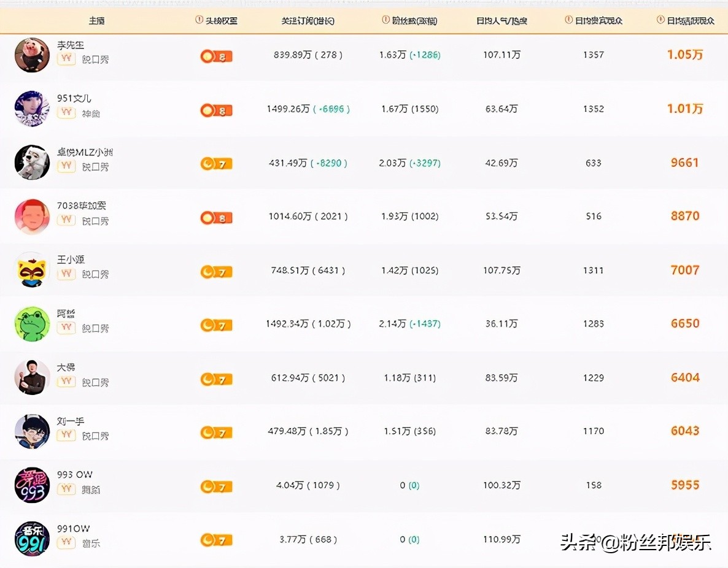Click the level 8 badge of 951文儿
Viewport: 728px width, 568px height.
pos(215,110)
